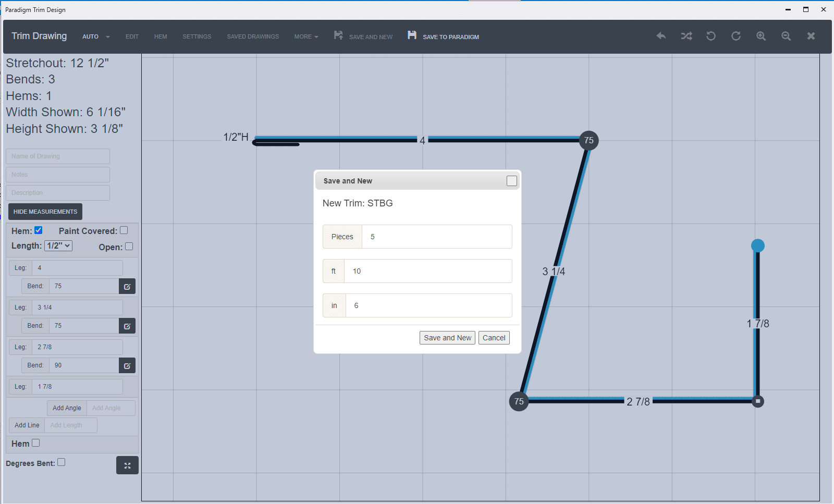
Task: Open the AUTO mode dropdown
Action: pyautogui.click(x=96, y=36)
